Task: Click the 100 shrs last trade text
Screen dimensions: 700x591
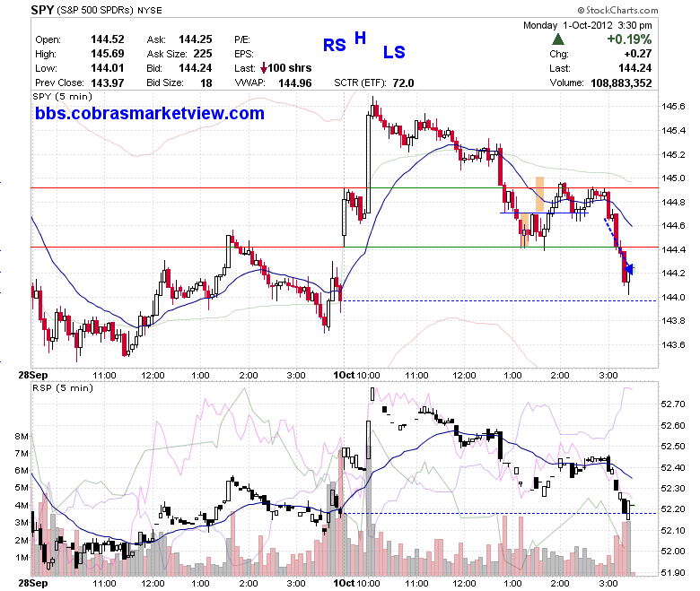Action: coord(290,68)
